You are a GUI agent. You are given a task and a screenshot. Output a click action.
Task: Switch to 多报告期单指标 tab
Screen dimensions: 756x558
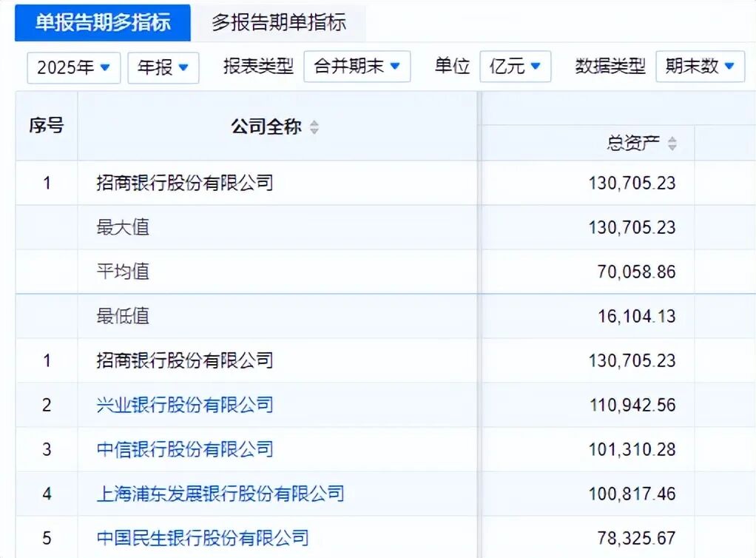[x=278, y=23]
